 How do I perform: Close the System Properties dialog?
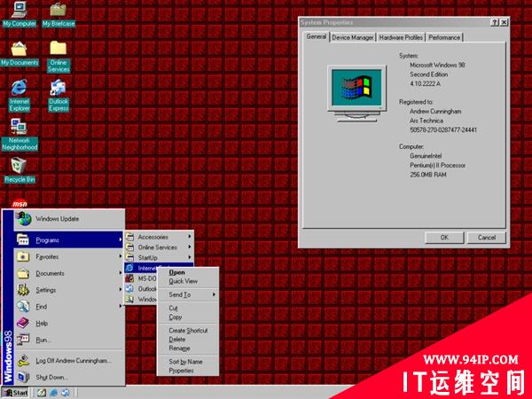pyautogui.click(x=505, y=23)
